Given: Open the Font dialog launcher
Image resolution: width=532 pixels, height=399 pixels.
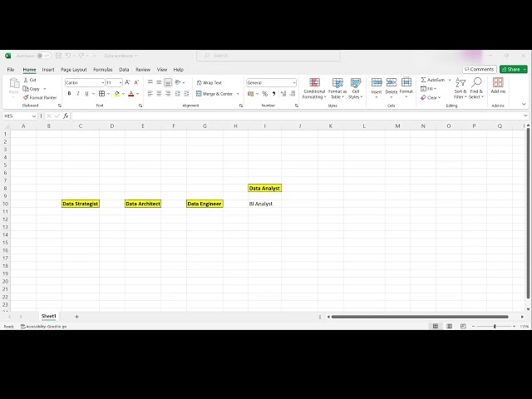Looking at the screenshot, I should (140, 106).
